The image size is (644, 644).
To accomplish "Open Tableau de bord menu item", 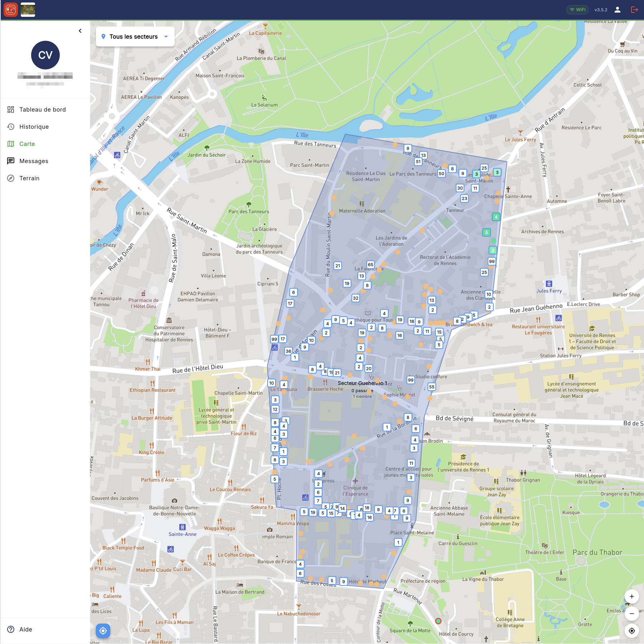I will (43, 109).
